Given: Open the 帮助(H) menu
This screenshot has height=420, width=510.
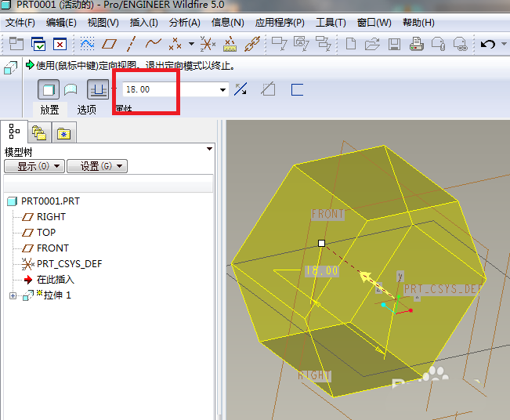Looking at the screenshot, I should pyautogui.click(x=418, y=23).
